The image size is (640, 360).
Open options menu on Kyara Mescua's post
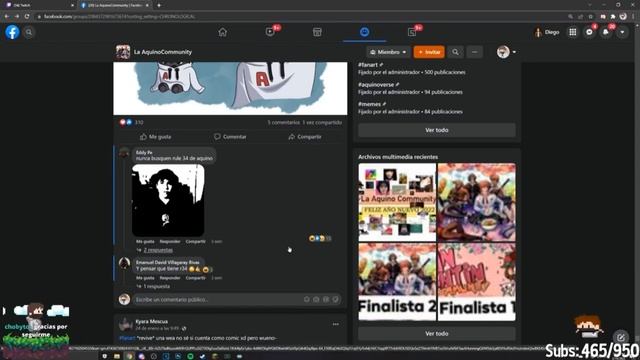click(x=336, y=324)
